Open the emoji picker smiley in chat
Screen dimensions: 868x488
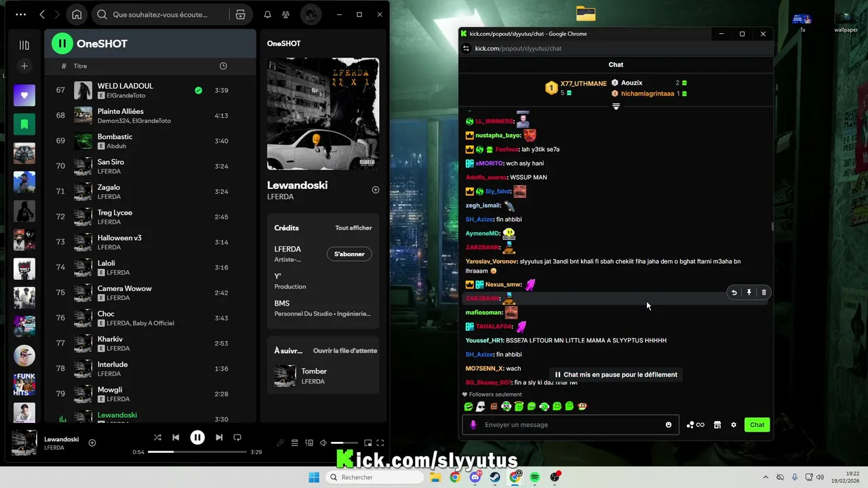pos(669,425)
